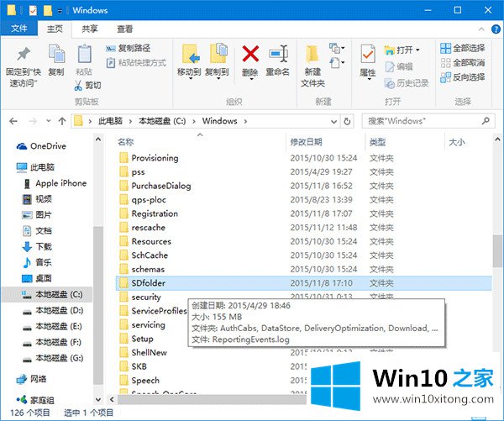Select 本地磁盘 (D:) in navigation pane

(54, 310)
